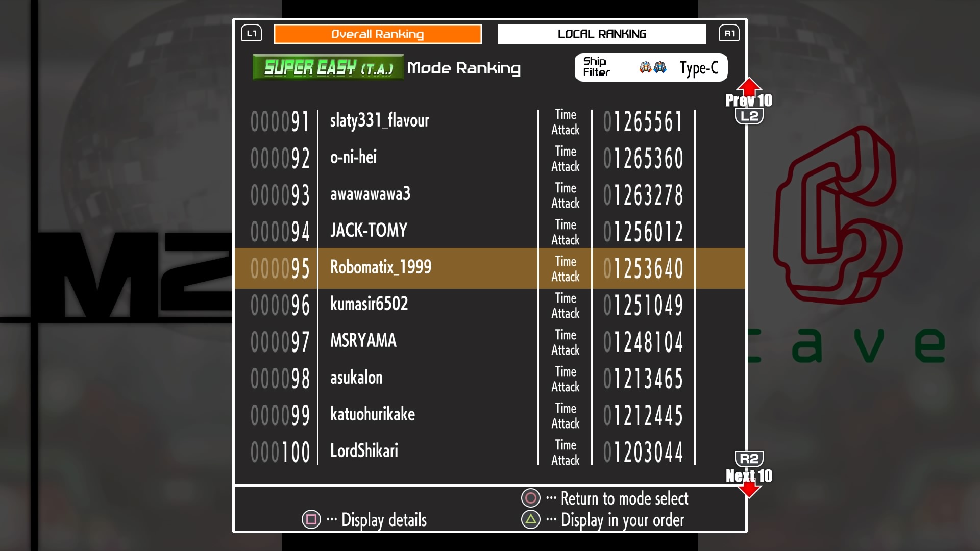Click the Display details text label

(x=384, y=520)
